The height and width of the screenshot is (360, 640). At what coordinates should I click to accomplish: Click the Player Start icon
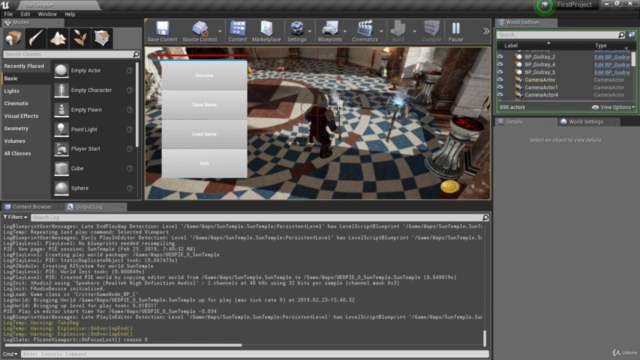61,149
